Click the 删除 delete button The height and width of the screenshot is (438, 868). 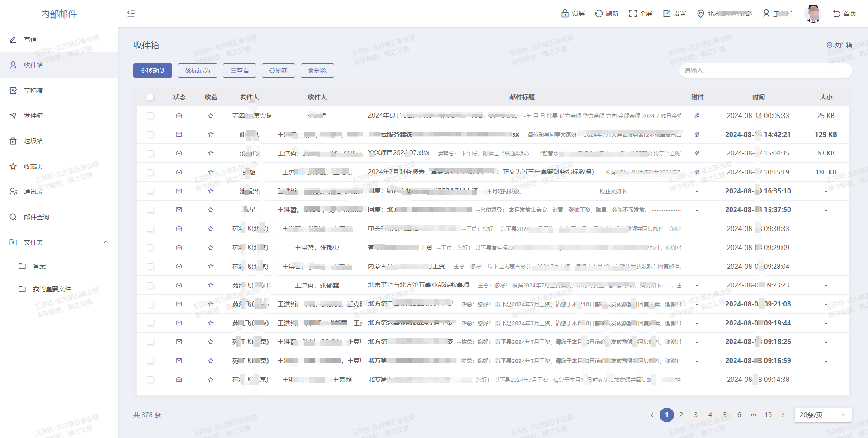317,71
